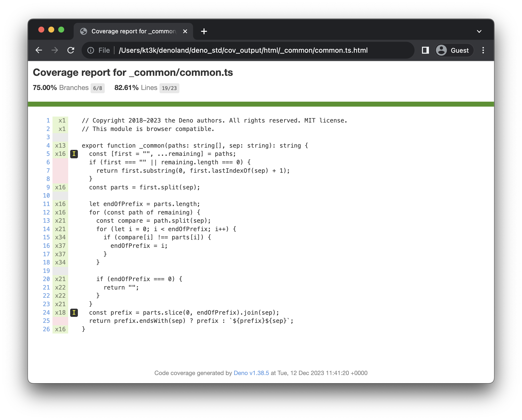Image resolution: width=522 pixels, height=420 pixels.
Task: Reload the coverage report page
Action: pyautogui.click(x=71, y=50)
